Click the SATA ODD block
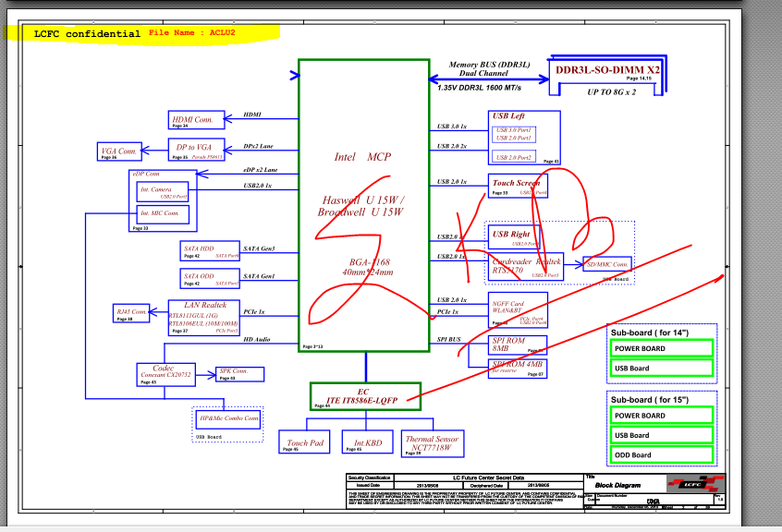782x532 pixels. pyautogui.click(x=210, y=278)
